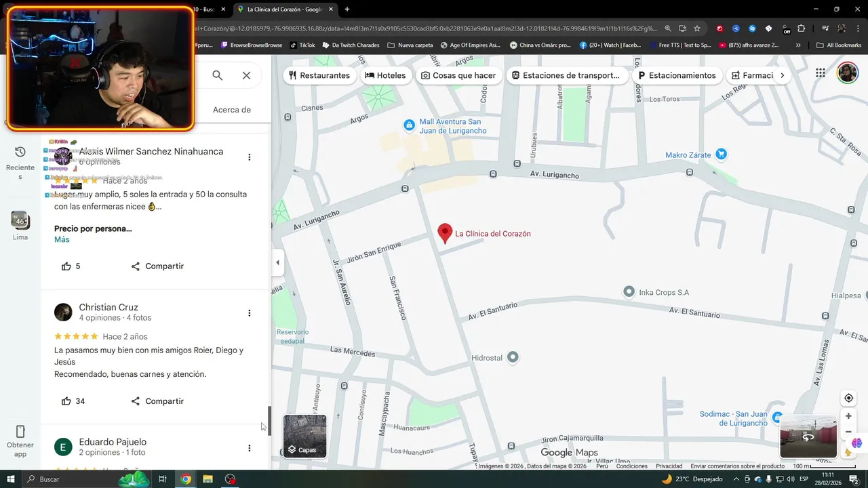Image resolution: width=868 pixels, height=488 pixels.
Task: Open the All Bookmarks folder
Action: (x=839, y=45)
